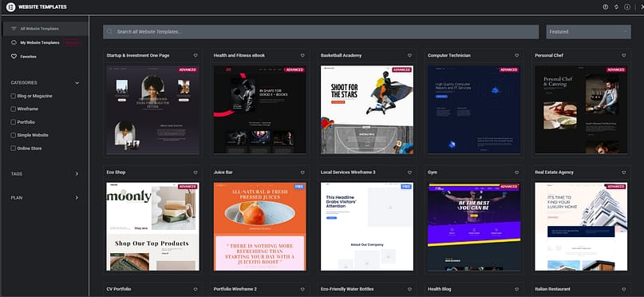The width and height of the screenshot is (644, 297).
Task: Click the Gym title text
Action: 432,172
